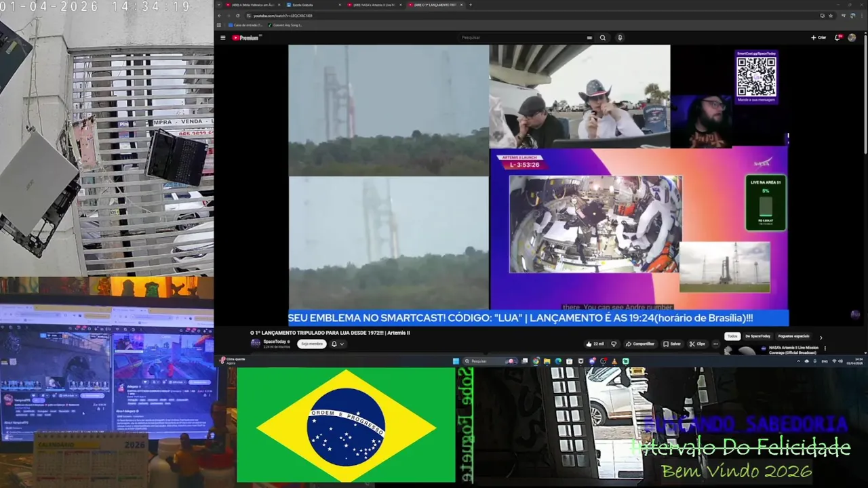Click the Clipe button
This screenshot has height=488, width=868.
click(698, 344)
